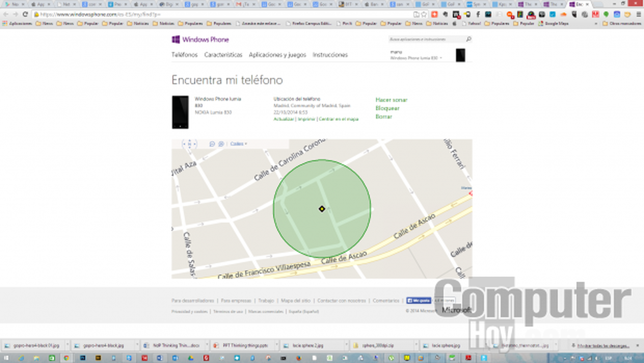Image resolution: width=644 pixels, height=363 pixels.
Task: Expand the bookmarks bar overflow chevron
Action: (x=596, y=24)
